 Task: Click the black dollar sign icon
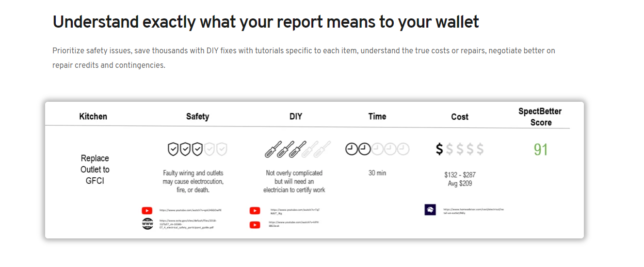(x=439, y=149)
